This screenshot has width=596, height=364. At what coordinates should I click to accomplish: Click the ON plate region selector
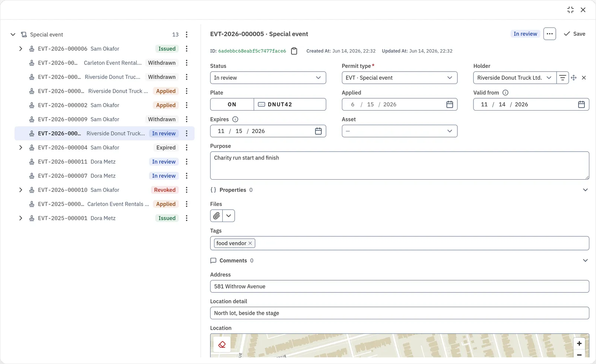coord(232,105)
